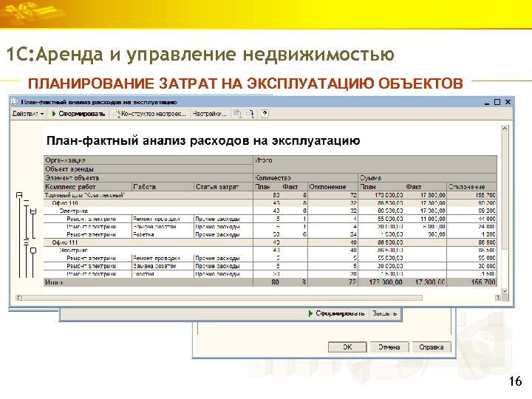Click the horizontal scrollbar thumb

(222, 298)
